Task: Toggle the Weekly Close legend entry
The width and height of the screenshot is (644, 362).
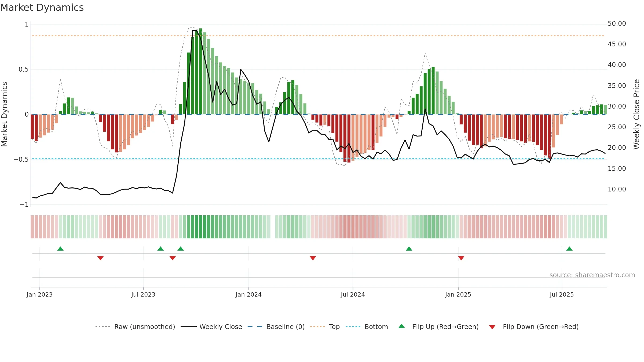Action: point(211,327)
